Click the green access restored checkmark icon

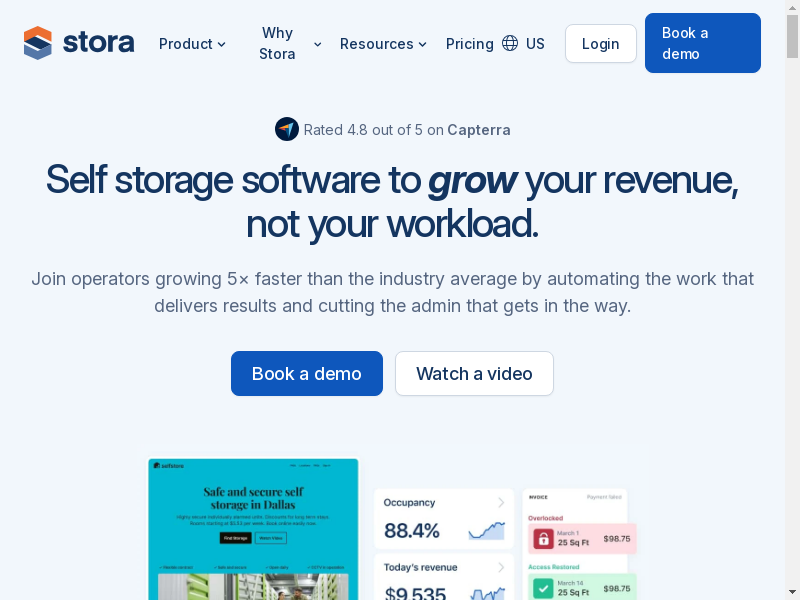pyautogui.click(x=543, y=588)
